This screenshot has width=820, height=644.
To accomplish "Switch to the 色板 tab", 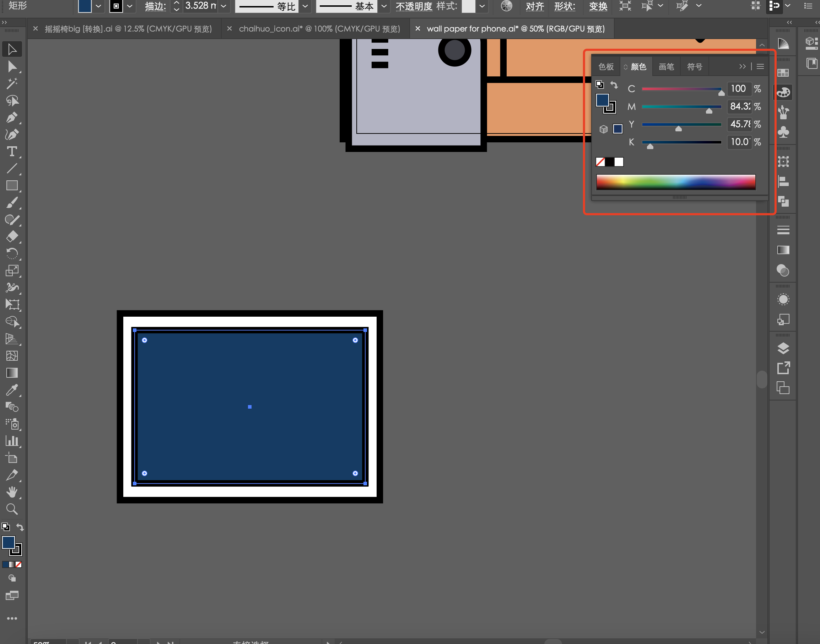I will (x=606, y=67).
